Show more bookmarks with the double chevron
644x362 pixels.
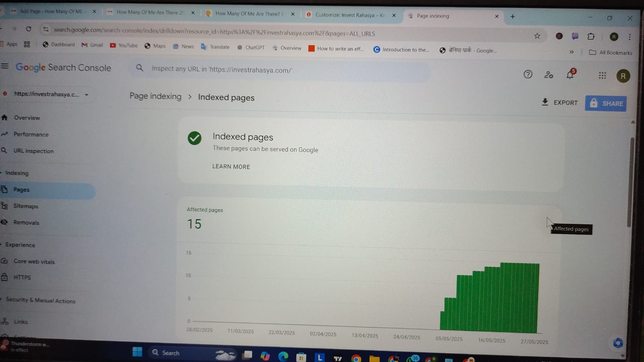click(x=571, y=52)
